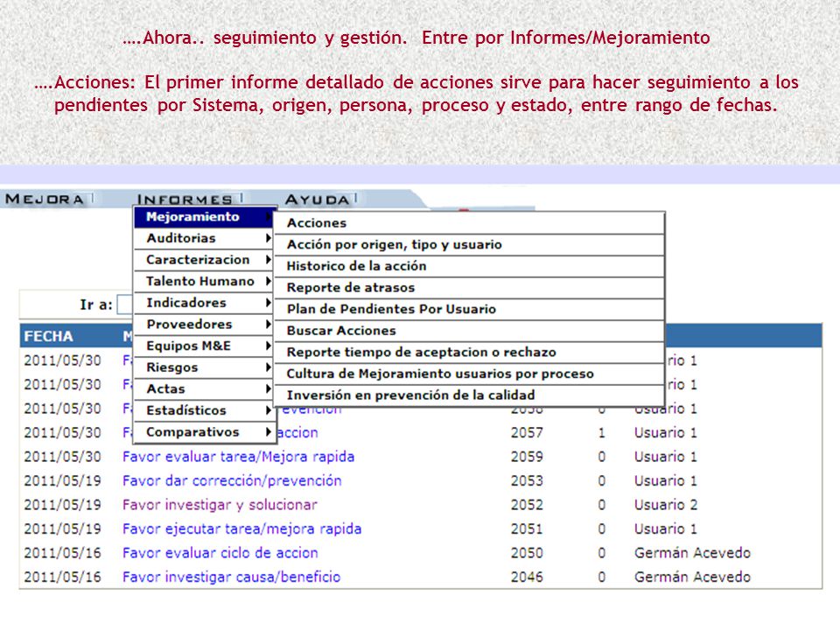Click ID 2051 in the table
The width and height of the screenshot is (840, 630).
(x=527, y=528)
